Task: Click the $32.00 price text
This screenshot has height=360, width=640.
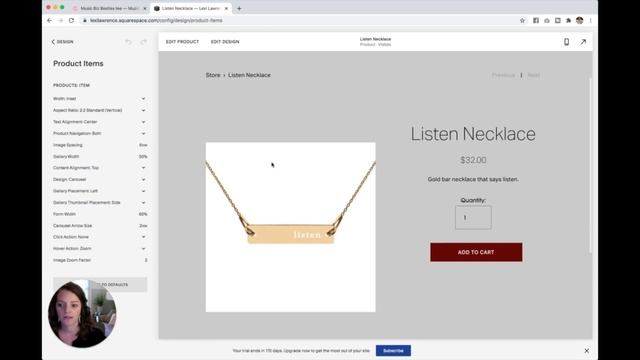Action: (x=473, y=160)
